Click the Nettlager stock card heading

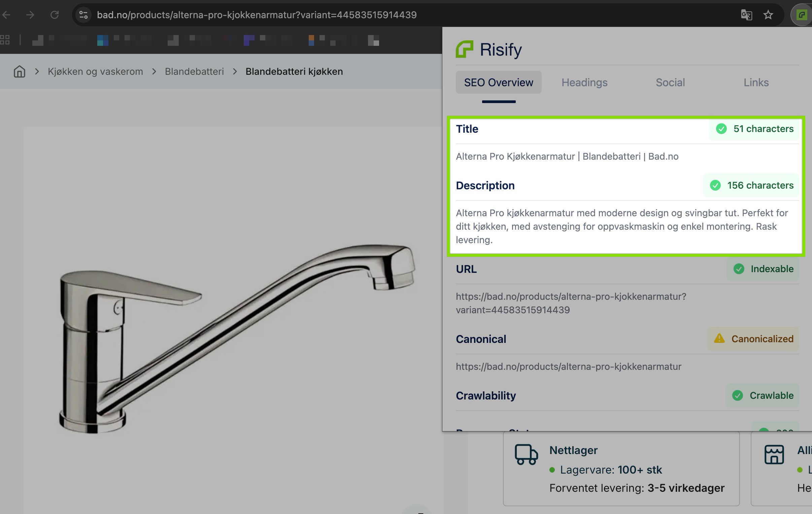(x=573, y=450)
